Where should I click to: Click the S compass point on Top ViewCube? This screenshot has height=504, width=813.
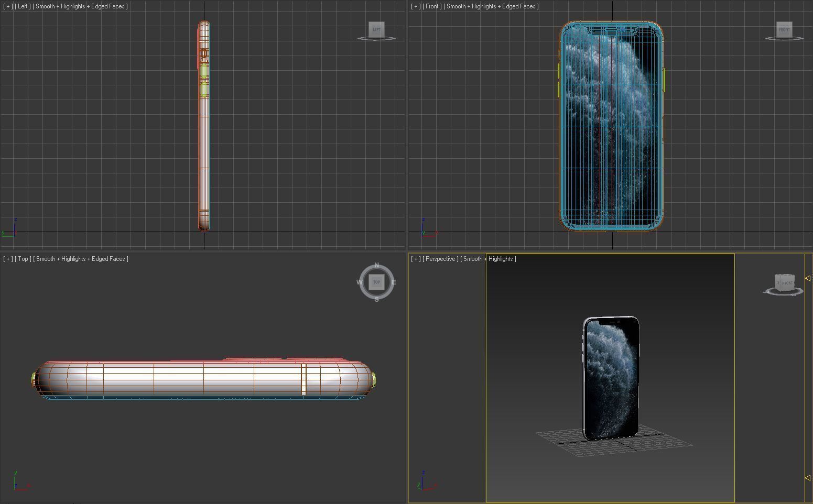coord(376,300)
